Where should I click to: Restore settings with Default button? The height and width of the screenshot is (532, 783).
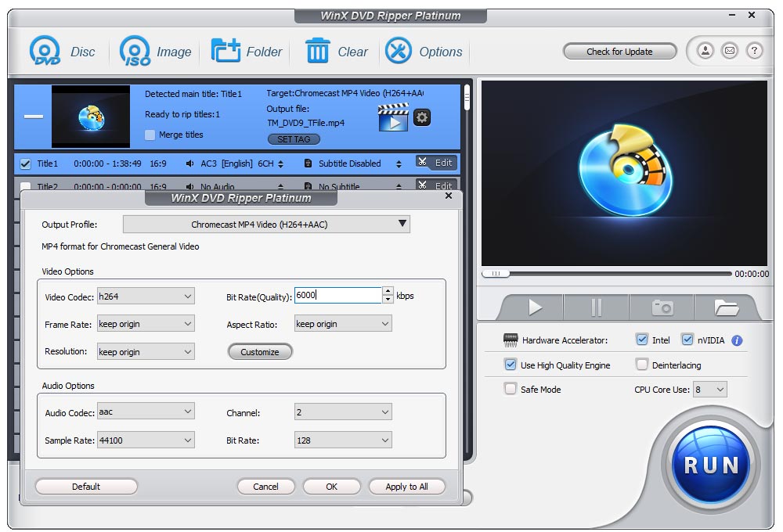[86, 486]
